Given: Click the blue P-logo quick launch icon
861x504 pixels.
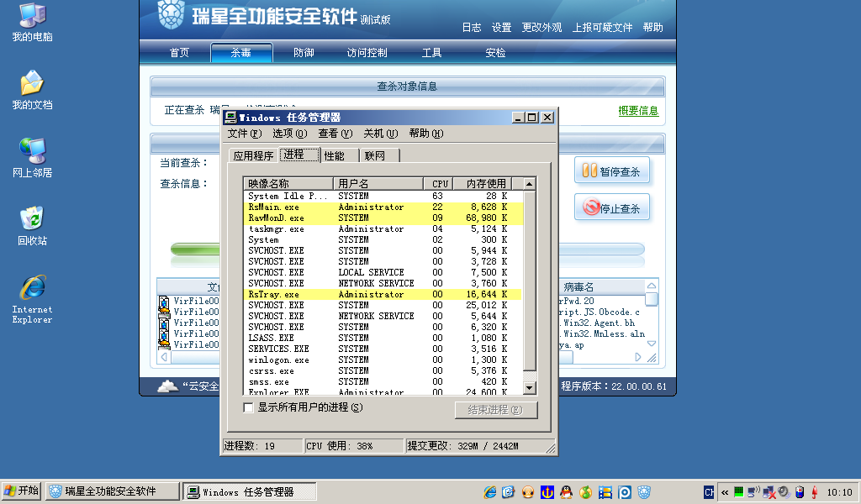Looking at the screenshot, I should coord(625,492).
